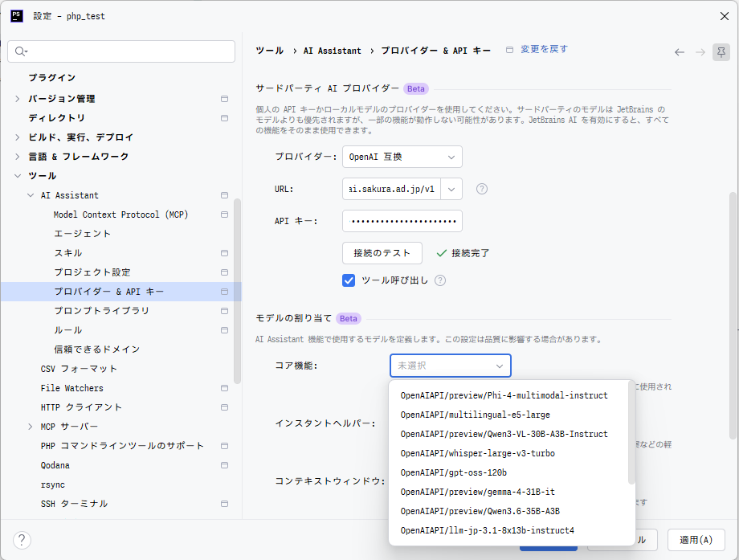739x560 pixels.
Task: Click project-level icon on プロジェクト設定 row
Action: point(224,272)
